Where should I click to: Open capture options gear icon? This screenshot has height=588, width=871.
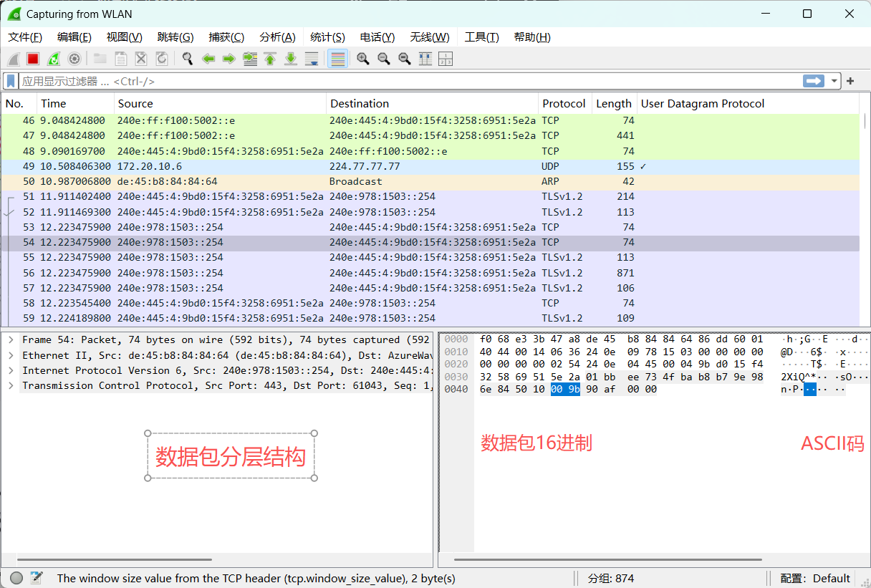coord(74,59)
